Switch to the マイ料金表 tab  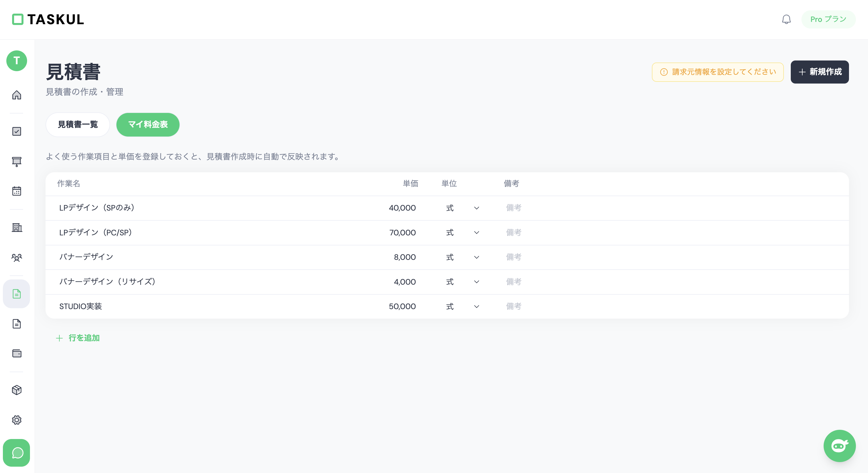point(148,124)
